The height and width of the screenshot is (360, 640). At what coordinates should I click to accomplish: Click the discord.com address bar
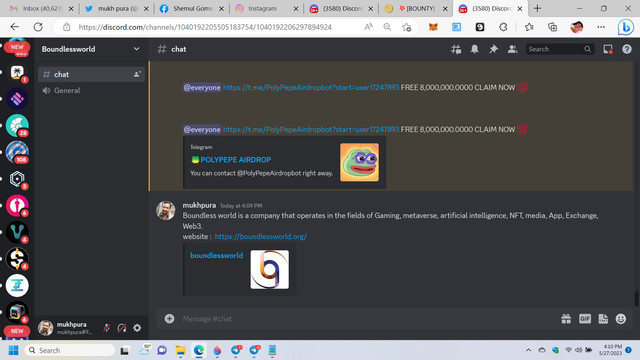pos(205,27)
